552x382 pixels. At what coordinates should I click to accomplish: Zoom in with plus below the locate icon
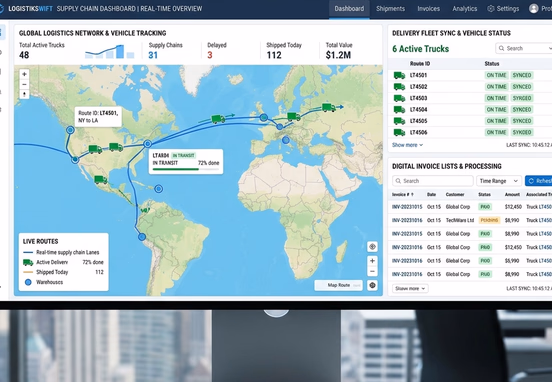(372, 261)
